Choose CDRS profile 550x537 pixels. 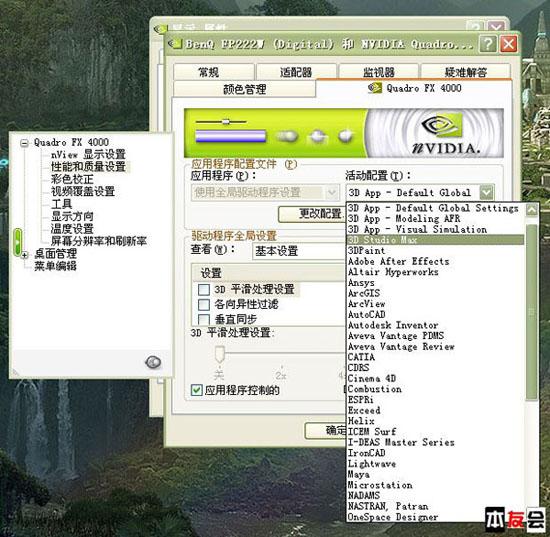pyautogui.click(x=436, y=368)
